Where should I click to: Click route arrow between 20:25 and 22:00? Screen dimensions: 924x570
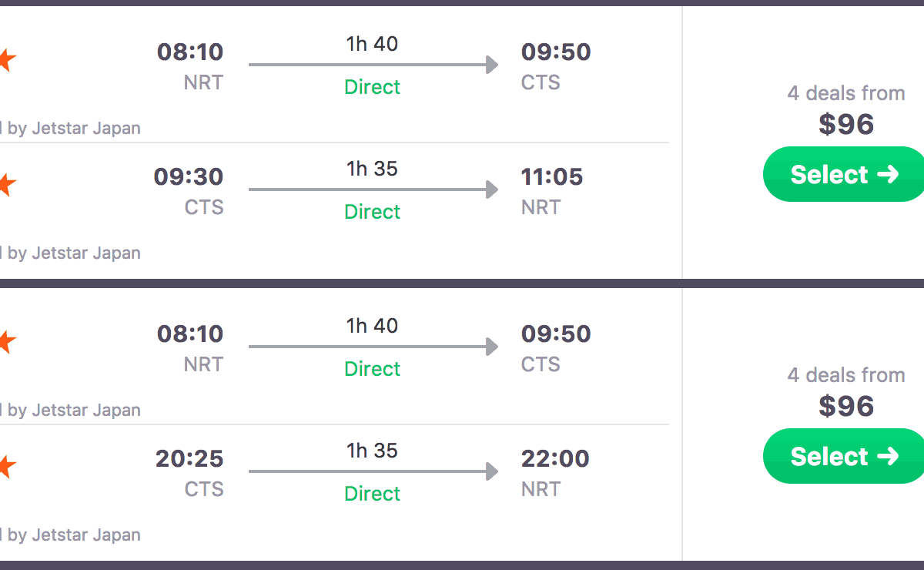pos(373,472)
